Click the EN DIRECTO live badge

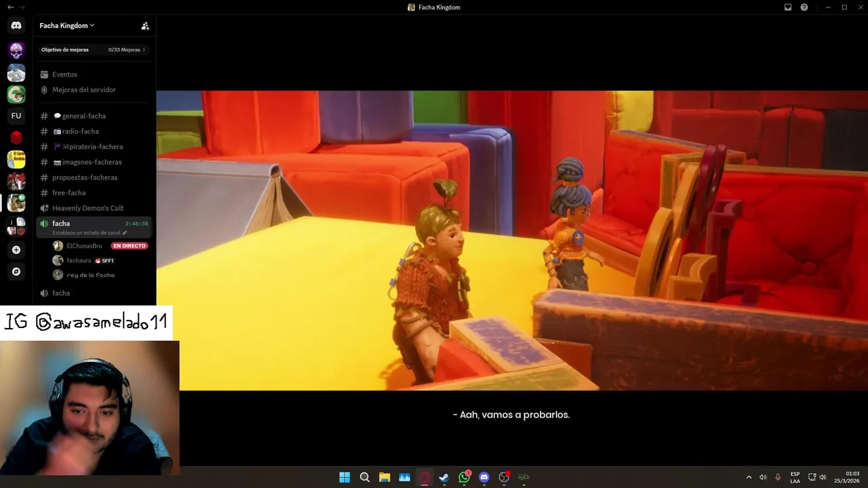click(x=129, y=246)
